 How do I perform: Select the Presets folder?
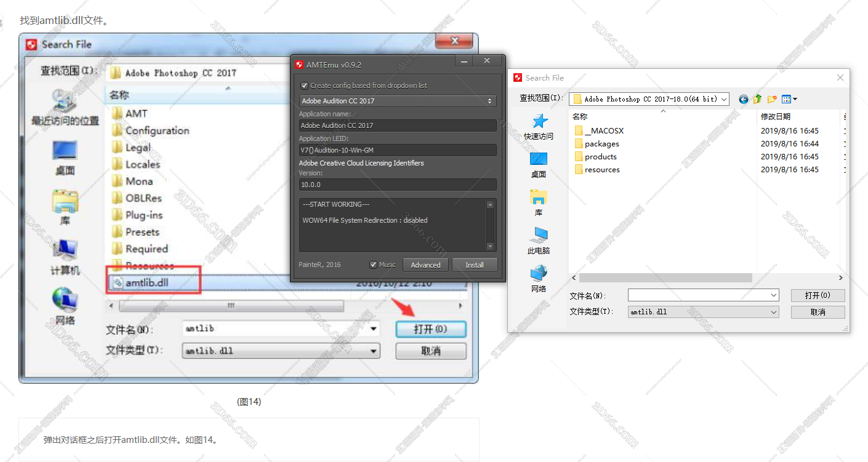click(x=135, y=232)
